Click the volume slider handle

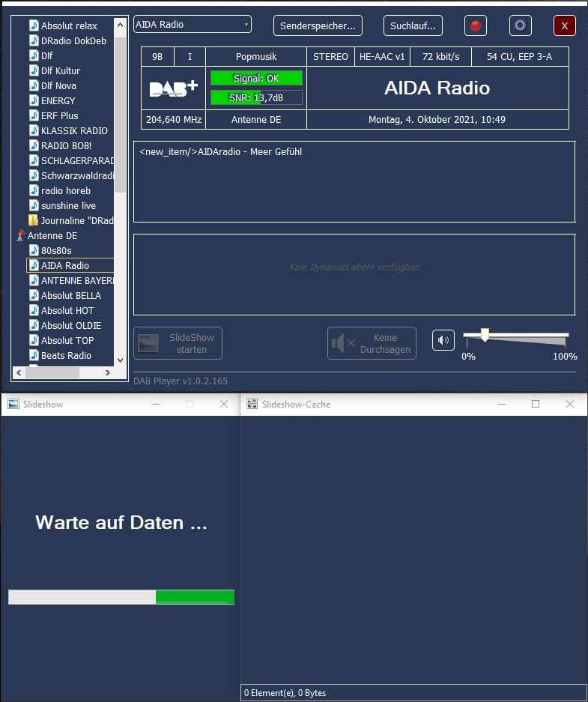485,334
